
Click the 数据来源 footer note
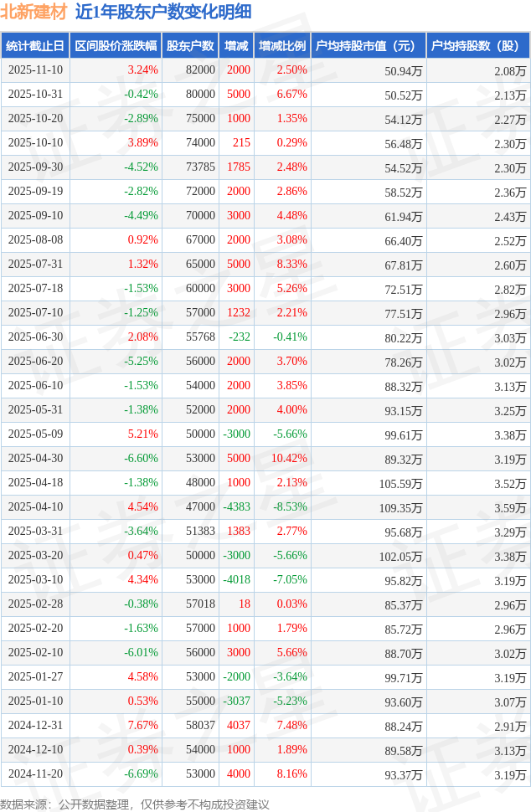tap(136, 804)
